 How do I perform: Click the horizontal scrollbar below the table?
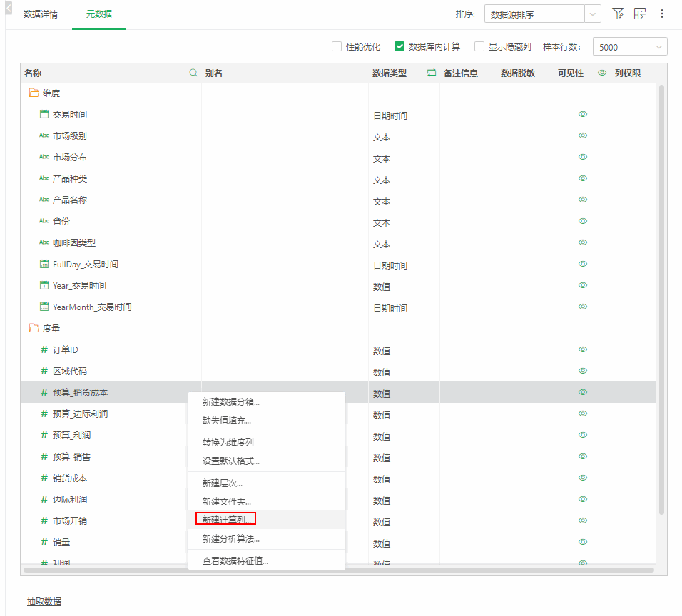coord(338,570)
